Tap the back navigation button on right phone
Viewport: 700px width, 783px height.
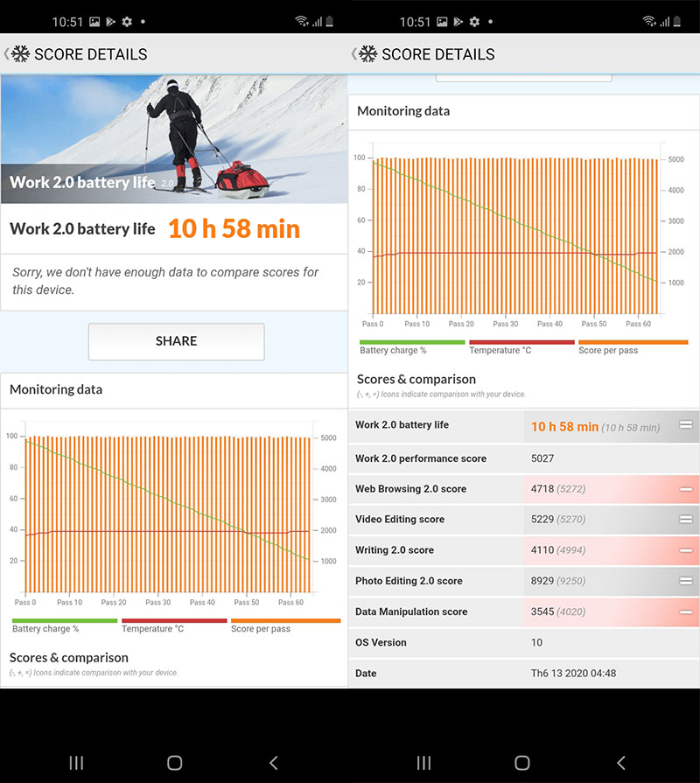point(620,763)
